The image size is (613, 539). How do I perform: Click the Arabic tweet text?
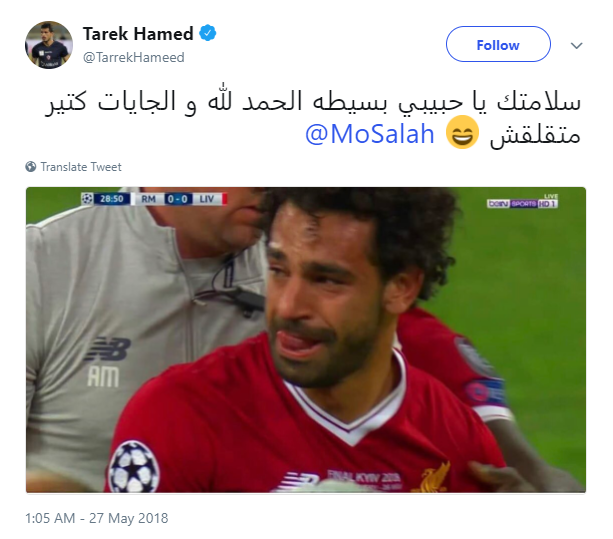pos(313,117)
